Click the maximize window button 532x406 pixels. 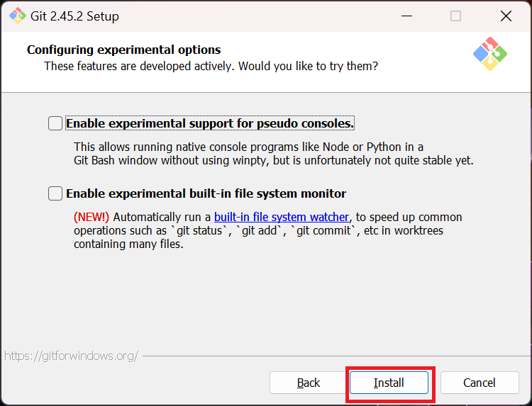tap(455, 16)
